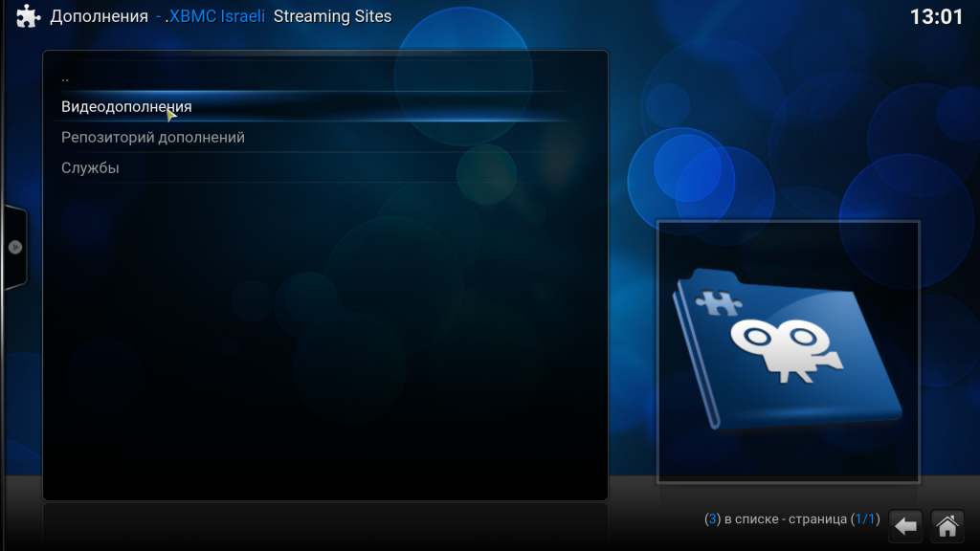Click the 13:01 clock
This screenshot has width=980, height=551.
[x=936, y=17]
